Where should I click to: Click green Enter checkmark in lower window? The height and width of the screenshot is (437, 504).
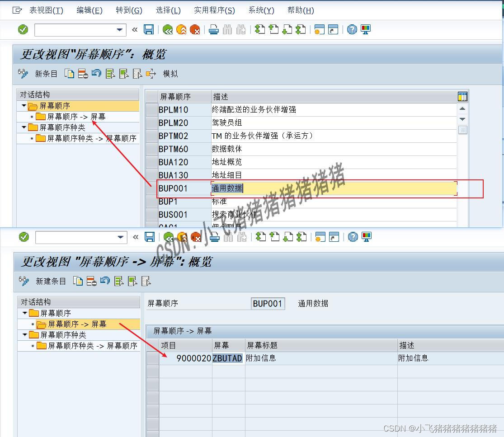click(24, 237)
